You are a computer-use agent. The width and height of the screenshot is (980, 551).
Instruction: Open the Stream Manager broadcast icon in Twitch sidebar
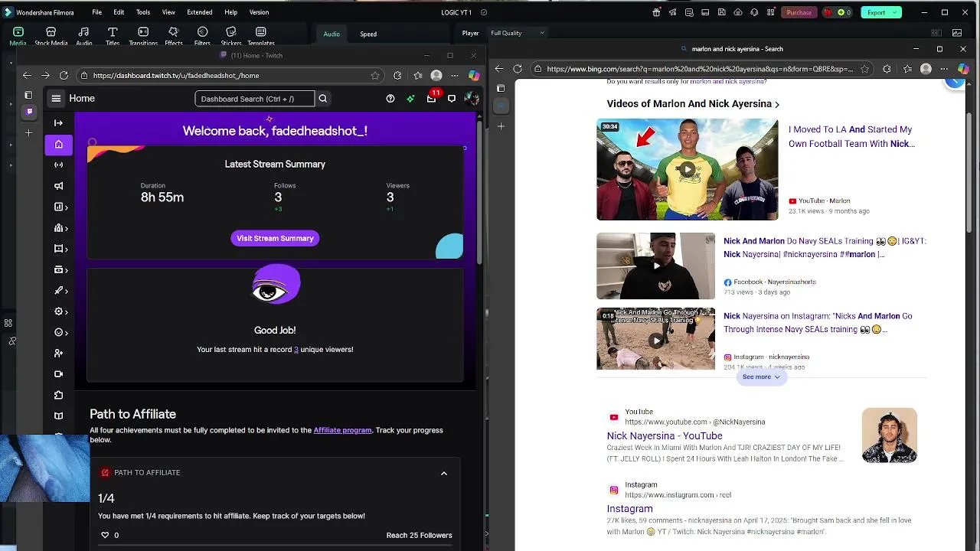(58, 165)
